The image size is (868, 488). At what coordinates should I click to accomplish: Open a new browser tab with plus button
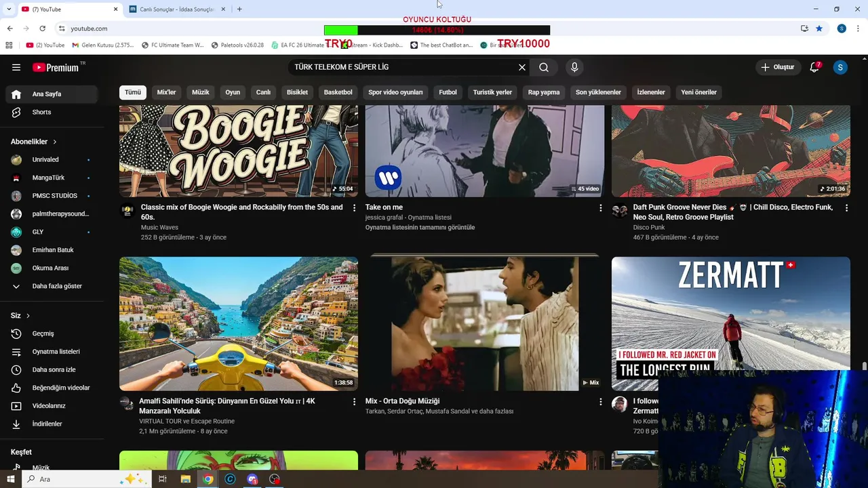click(239, 9)
